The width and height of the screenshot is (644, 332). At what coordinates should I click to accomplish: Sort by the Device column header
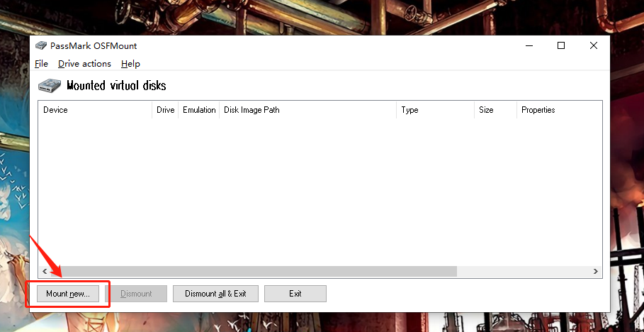point(95,110)
